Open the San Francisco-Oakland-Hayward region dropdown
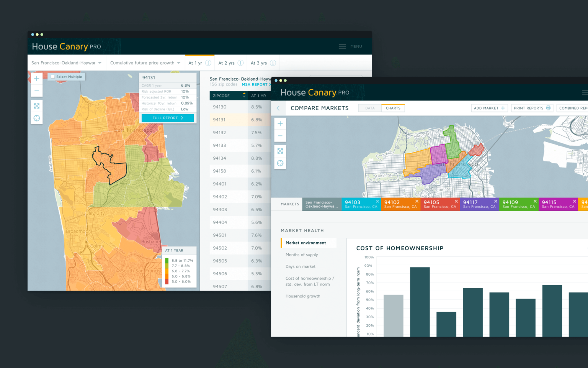This screenshot has height=368, width=588. click(x=67, y=63)
